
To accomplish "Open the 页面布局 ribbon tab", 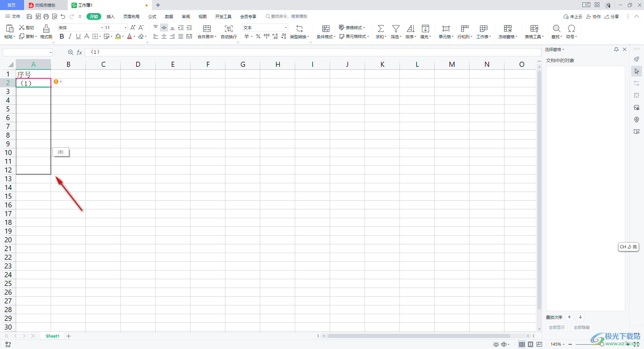I will [x=131, y=16].
